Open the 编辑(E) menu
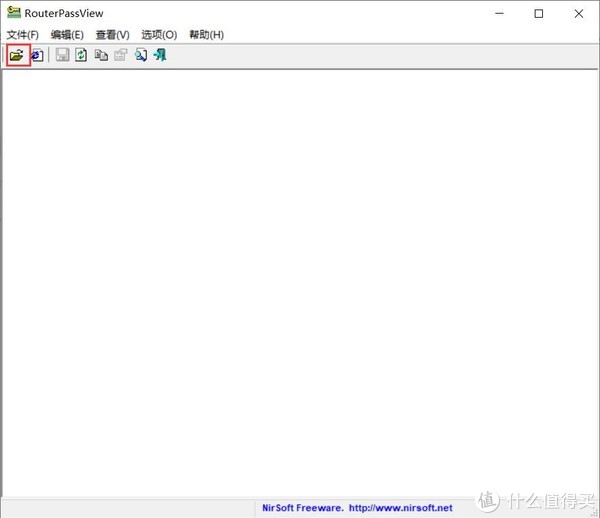The width and height of the screenshot is (600, 518). point(67,35)
